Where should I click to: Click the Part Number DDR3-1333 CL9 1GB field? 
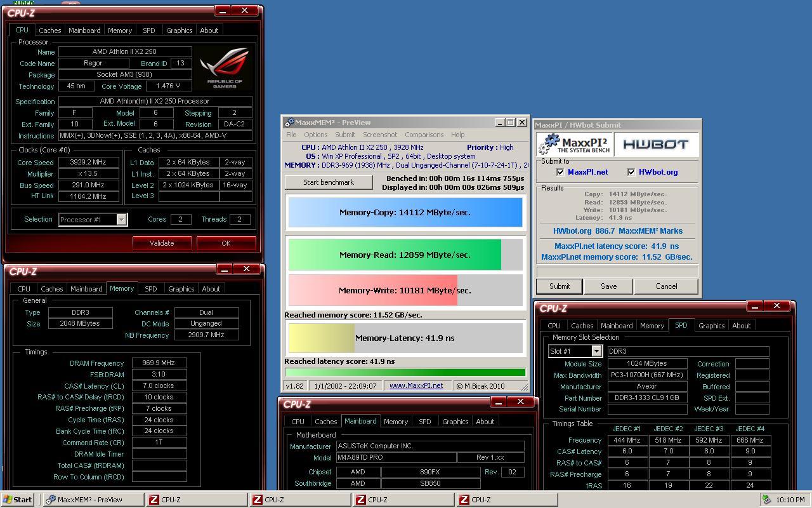[x=646, y=398]
